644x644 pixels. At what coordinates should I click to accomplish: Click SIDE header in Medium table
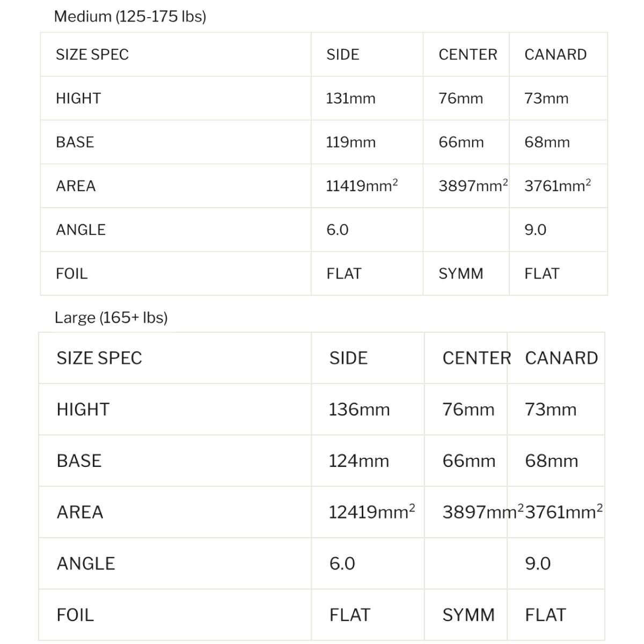[x=343, y=55]
